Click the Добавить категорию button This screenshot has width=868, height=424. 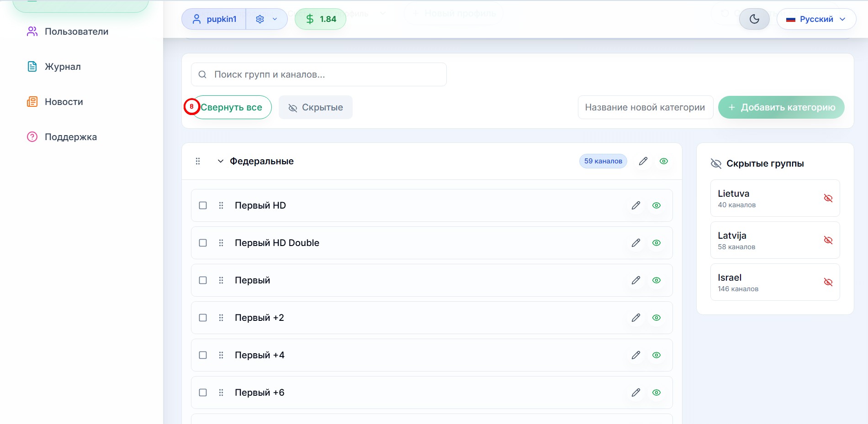[781, 107]
